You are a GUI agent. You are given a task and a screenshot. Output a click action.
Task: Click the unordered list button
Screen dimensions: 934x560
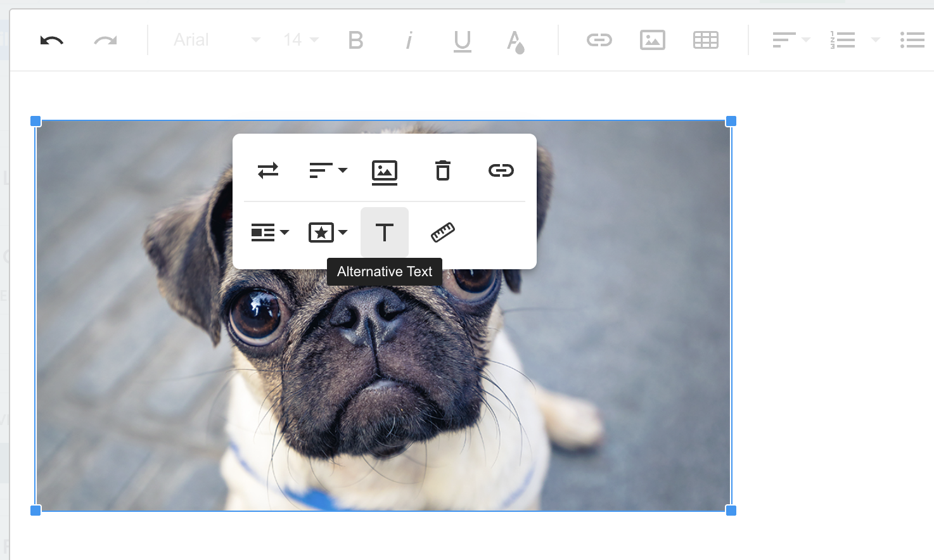pos(912,41)
